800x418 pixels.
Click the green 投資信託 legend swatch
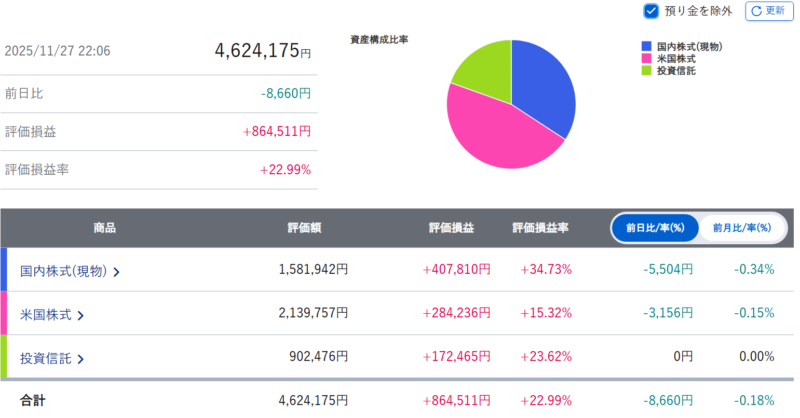point(647,71)
